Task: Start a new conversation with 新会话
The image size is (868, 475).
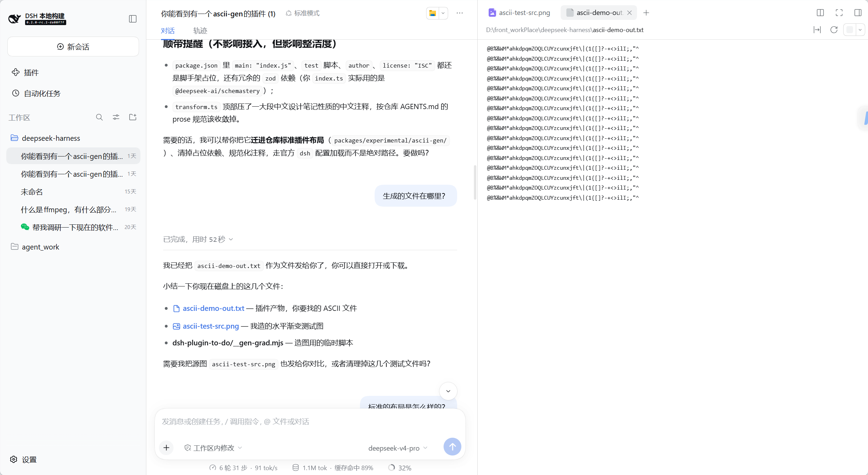Action: [73, 47]
